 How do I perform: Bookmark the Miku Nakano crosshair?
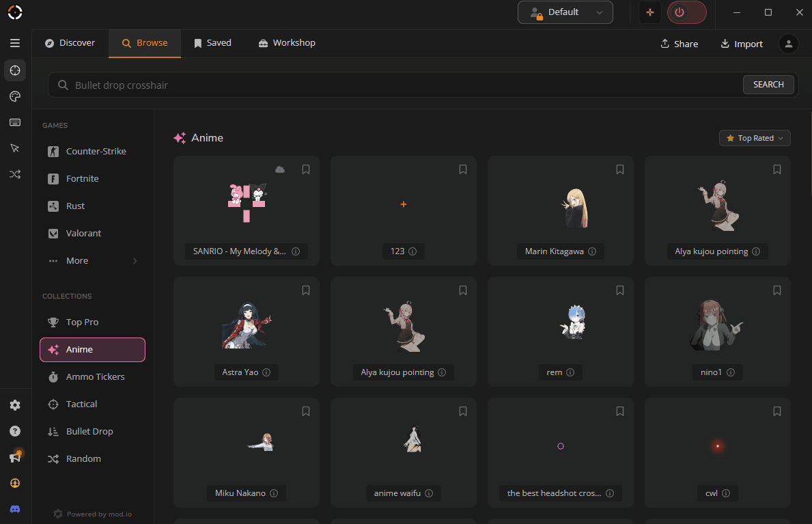[306, 411]
